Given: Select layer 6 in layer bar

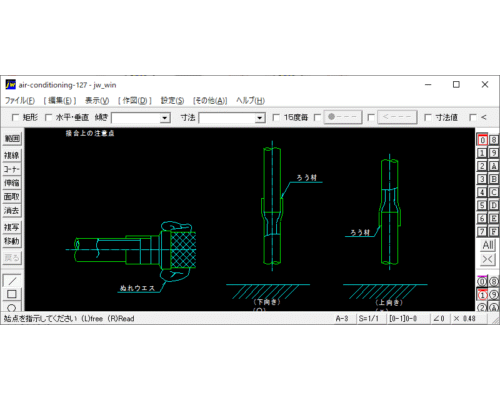Looking at the screenshot, I should (482, 219).
